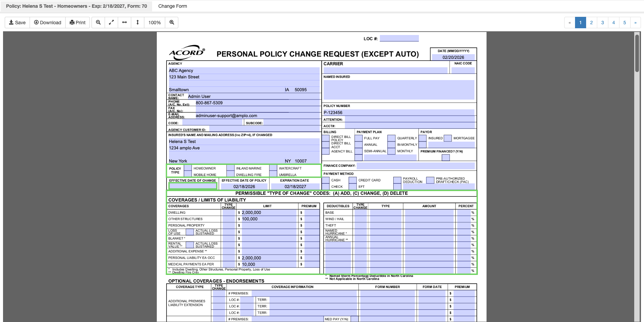Download the policy change form

click(x=47, y=23)
